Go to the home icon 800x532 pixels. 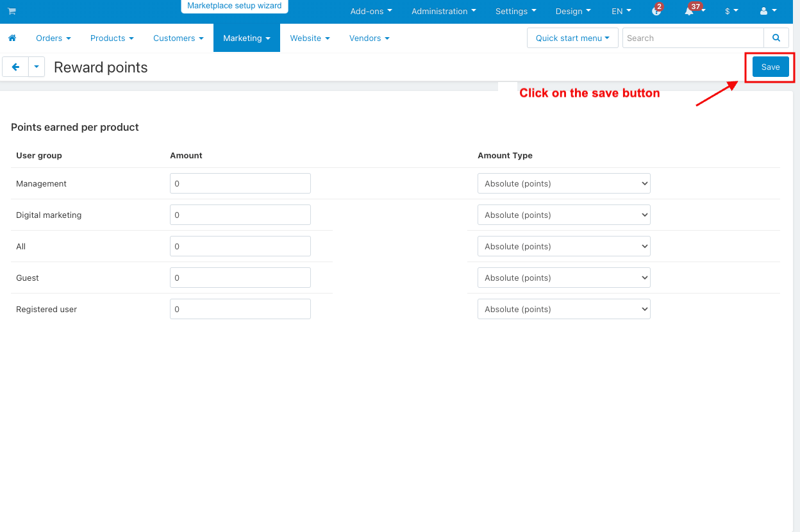(12, 38)
